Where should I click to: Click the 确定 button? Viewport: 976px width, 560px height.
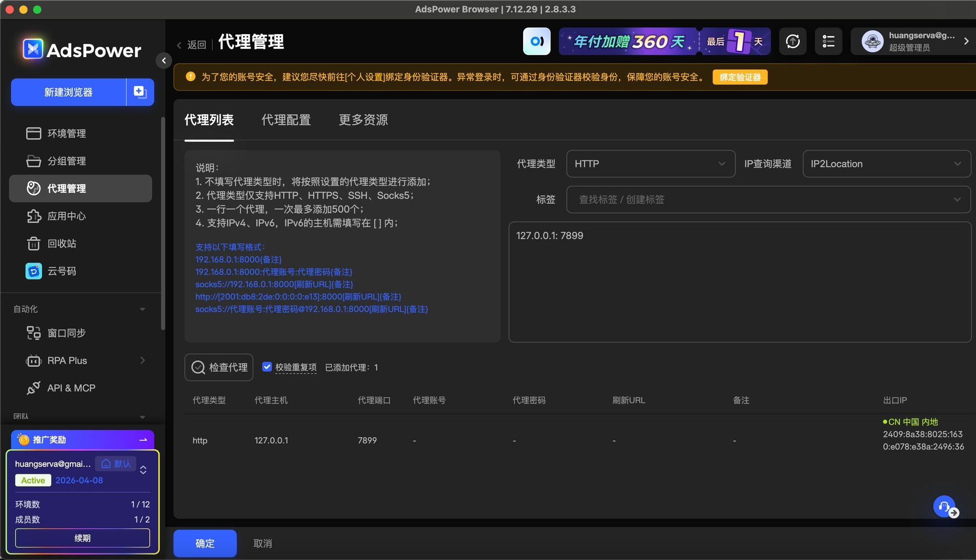click(205, 543)
